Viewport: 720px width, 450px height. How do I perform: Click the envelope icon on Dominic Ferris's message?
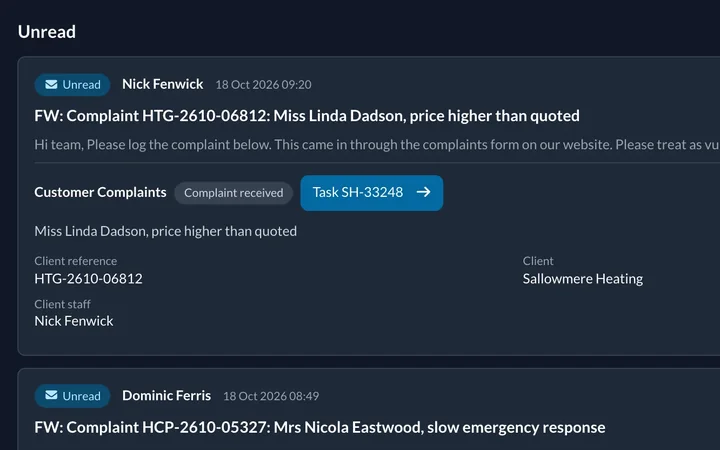51,395
